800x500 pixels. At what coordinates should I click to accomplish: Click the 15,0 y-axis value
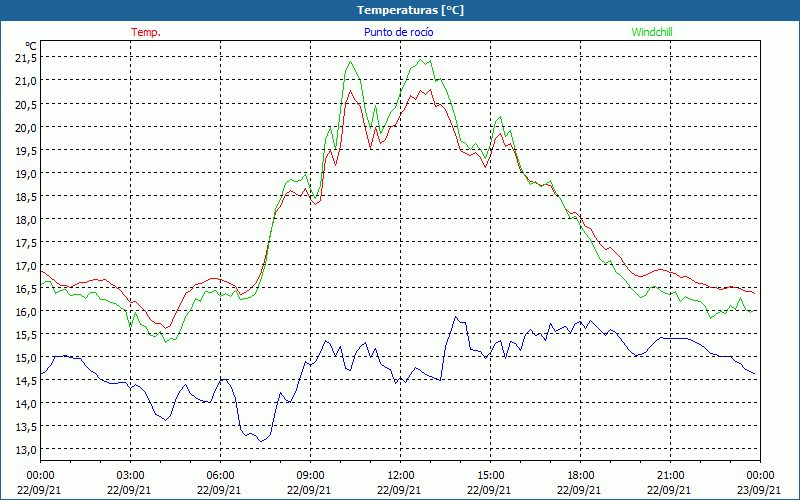26,358
